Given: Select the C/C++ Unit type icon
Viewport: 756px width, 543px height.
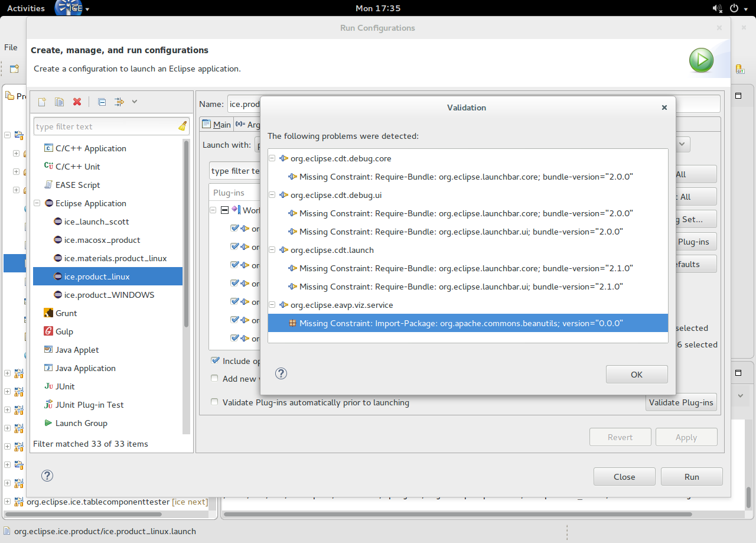Looking at the screenshot, I should pos(48,167).
